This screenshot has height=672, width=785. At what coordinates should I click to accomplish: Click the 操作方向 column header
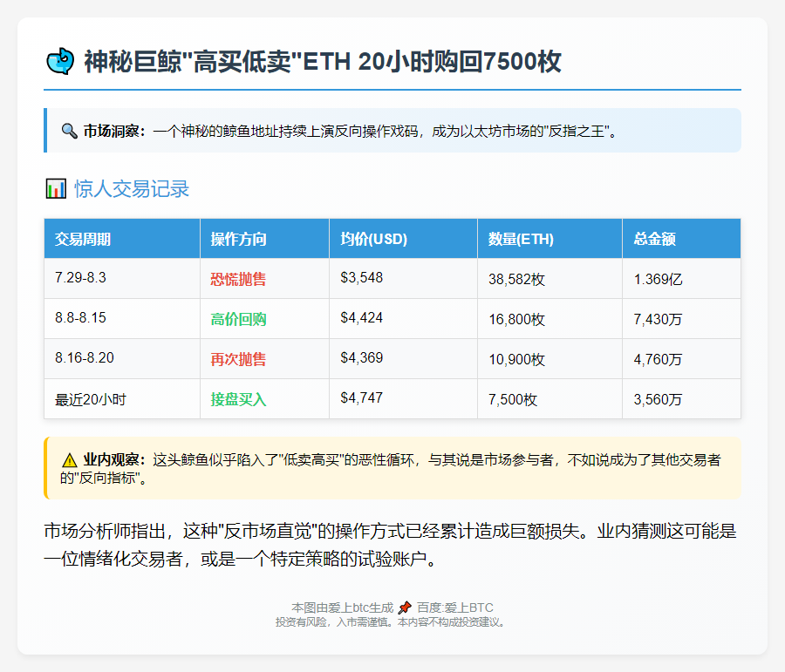[239, 239]
